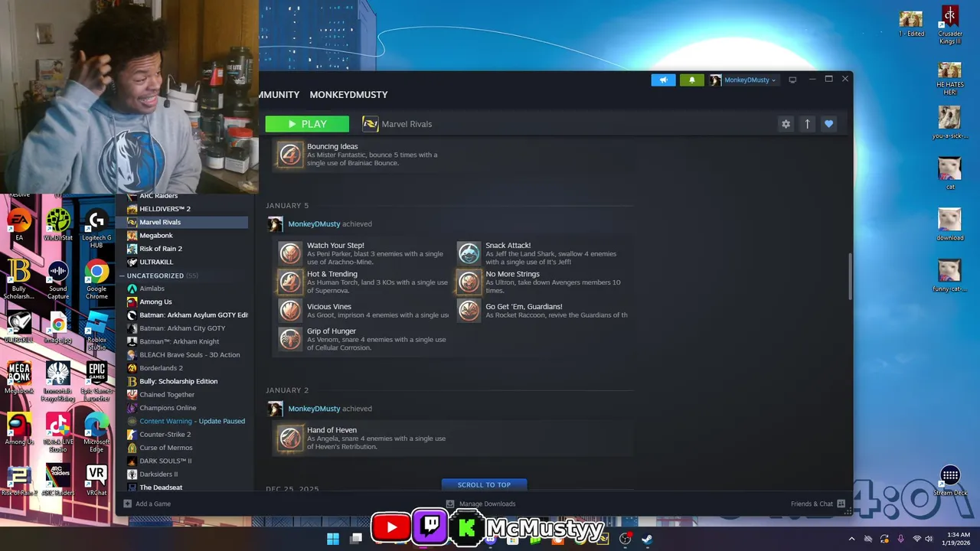The width and height of the screenshot is (980, 551).
Task: Click the Vicious Vines achievement icon
Action: (x=290, y=310)
